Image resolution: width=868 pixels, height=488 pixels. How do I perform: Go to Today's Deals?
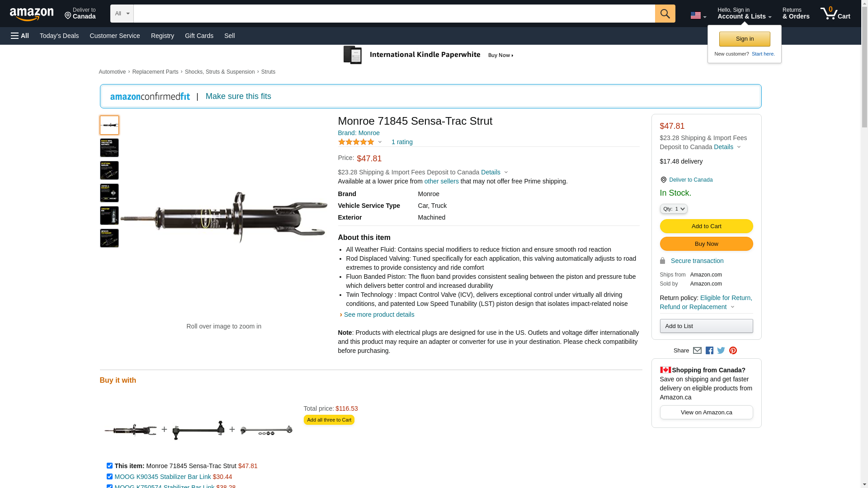59,36
